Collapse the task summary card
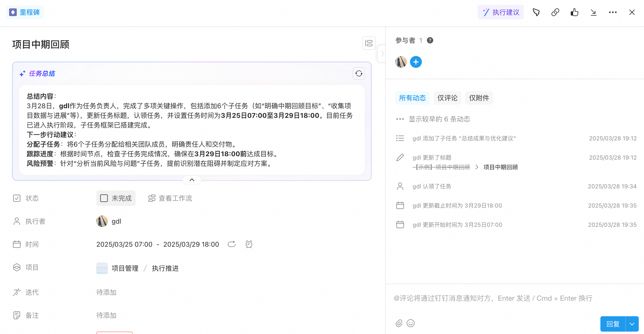The width and height of the screenshot is (644, 334). click(192, 180)
